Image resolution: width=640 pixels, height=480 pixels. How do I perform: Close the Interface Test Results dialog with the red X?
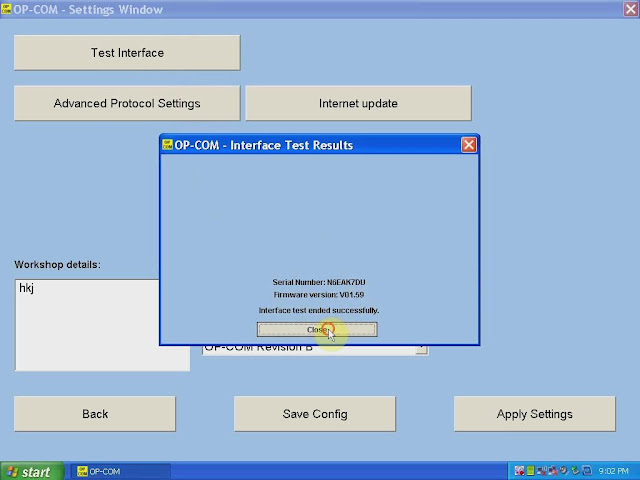pyautogui.click(x=469, y=145)
